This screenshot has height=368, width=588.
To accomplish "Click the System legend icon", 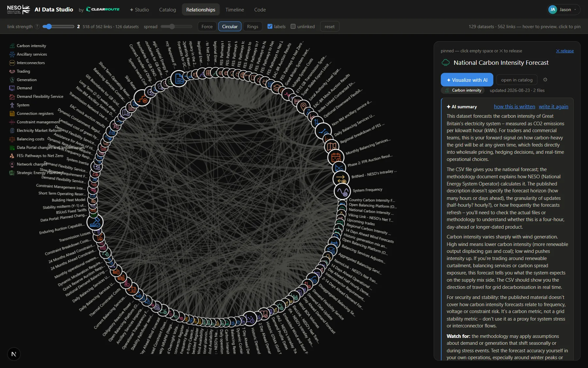I will (12, 105).
